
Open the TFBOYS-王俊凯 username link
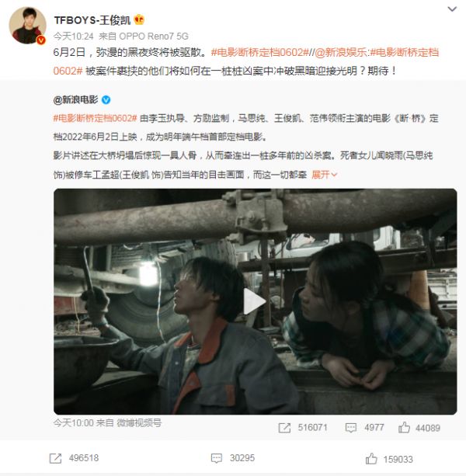click(x=92, y=20)
